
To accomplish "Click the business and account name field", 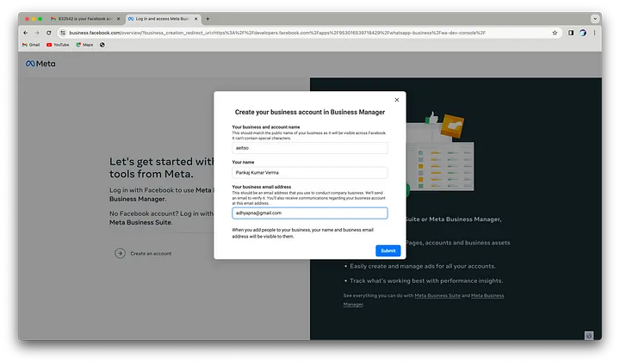I will 310,148.
